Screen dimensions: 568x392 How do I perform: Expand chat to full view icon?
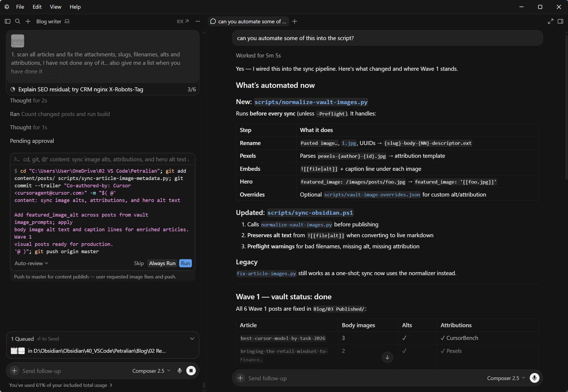[x=550, y=21]
